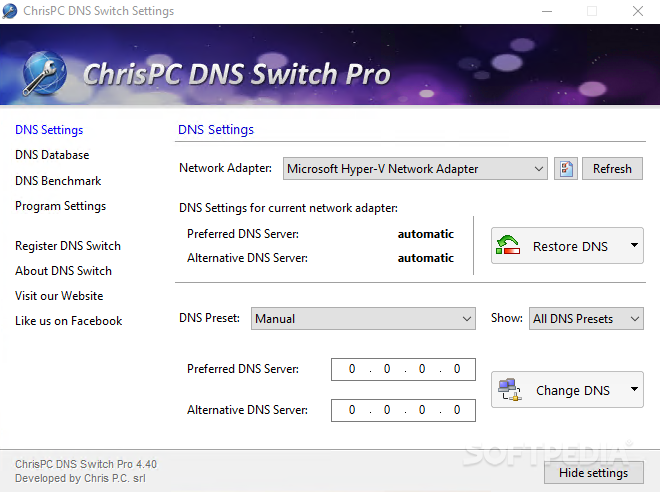Click the Change DNS computers icon
The image size is (660, 492).
click(x=509, y=389)
